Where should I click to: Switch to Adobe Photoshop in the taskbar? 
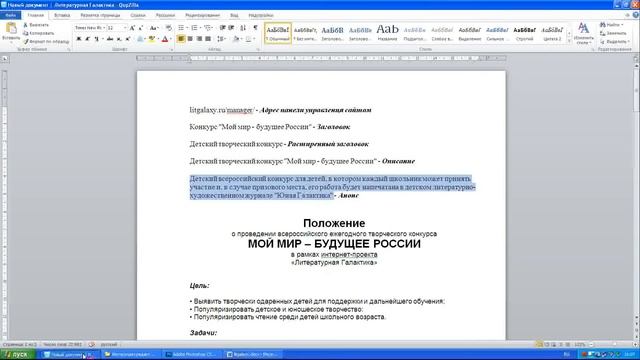[x=191, y=354]
